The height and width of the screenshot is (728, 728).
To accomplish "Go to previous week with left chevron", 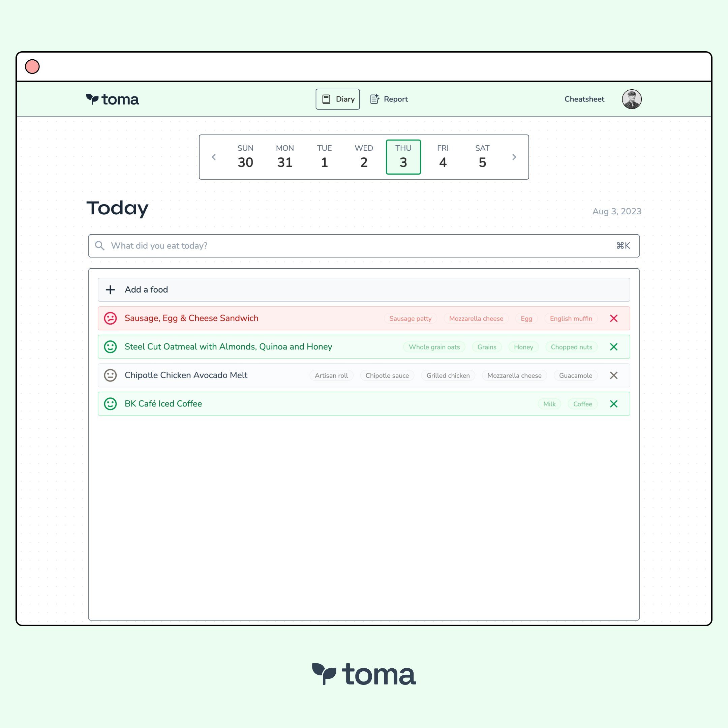I will [214, 157].
